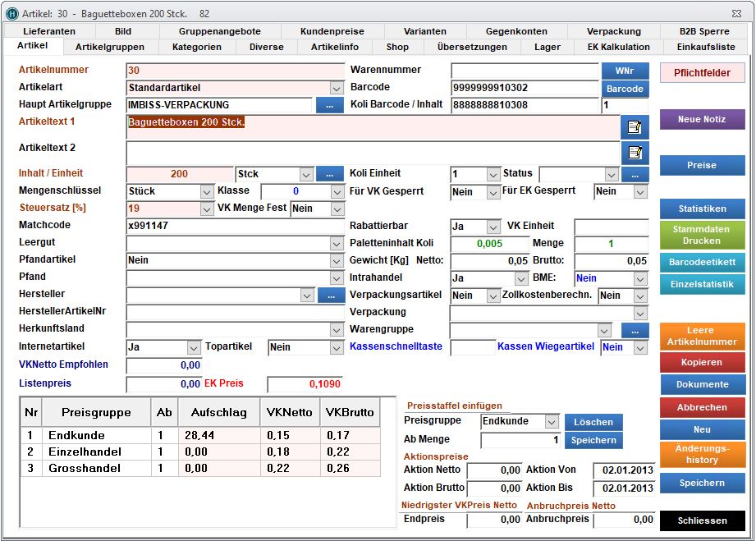Click the ellipsis button beside Status dropdown

click(634, 174)
